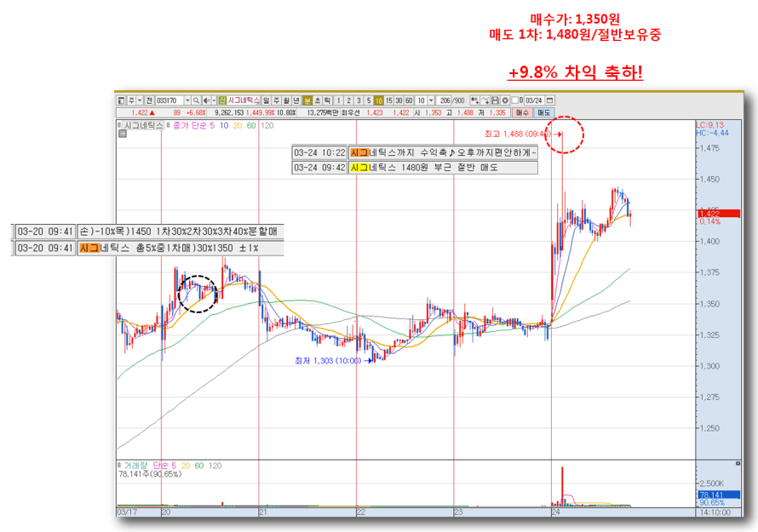Image resolution: width=758 pixels, height=532 pixels.
Task: Click the speaker sound alert icon
Action: (x=206, y=100)
